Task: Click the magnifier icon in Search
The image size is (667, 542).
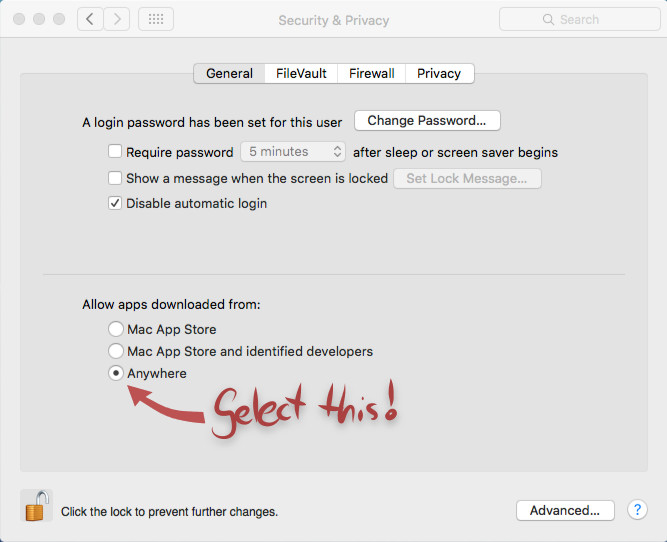Action: (x=548, y=20)
